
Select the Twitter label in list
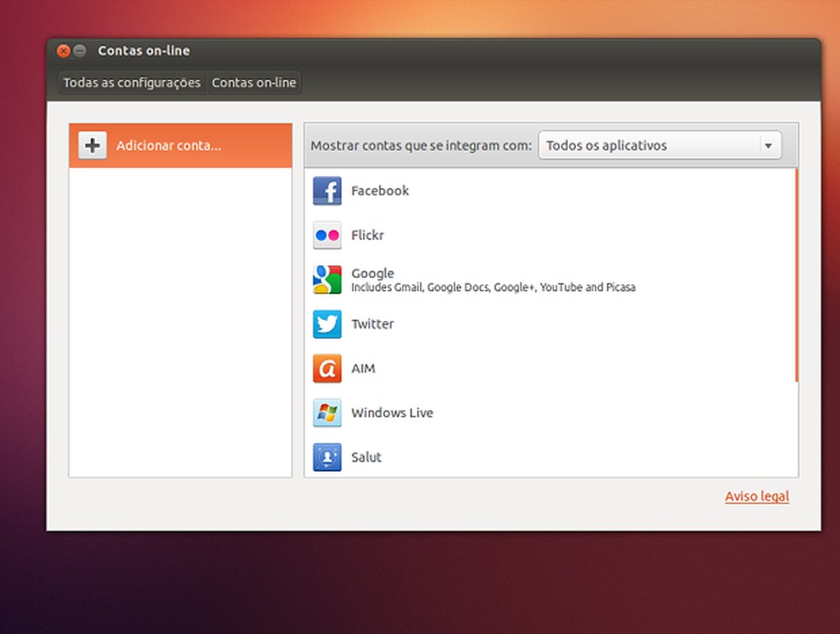coord(372,324)
